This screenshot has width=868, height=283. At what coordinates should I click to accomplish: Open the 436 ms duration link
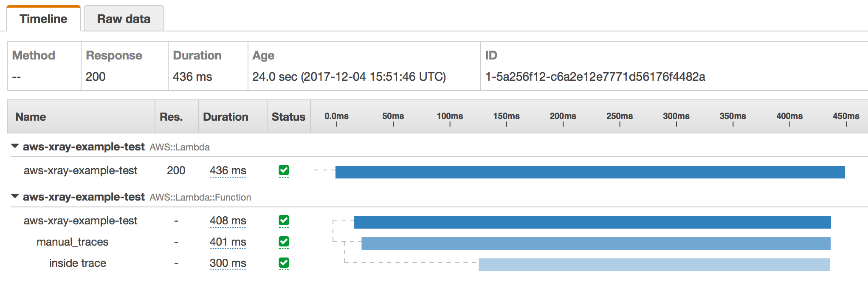pyautogui.click(x=228, y=170)
